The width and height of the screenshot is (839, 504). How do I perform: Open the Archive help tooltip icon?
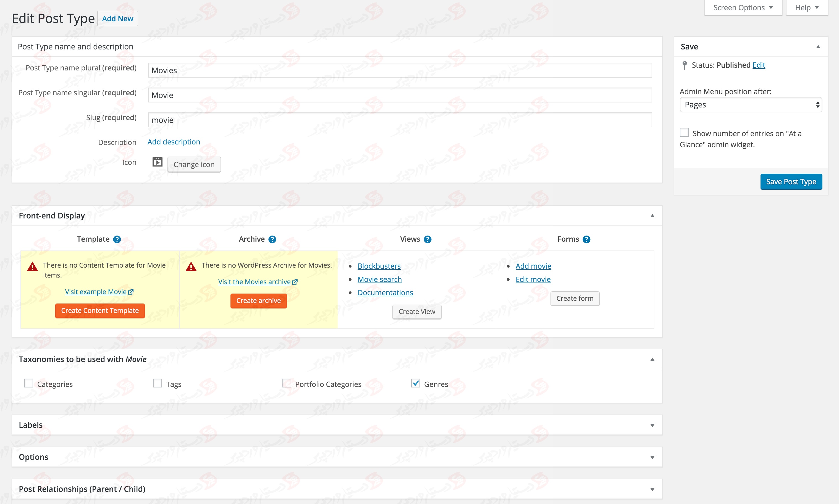tap(272, 239)
